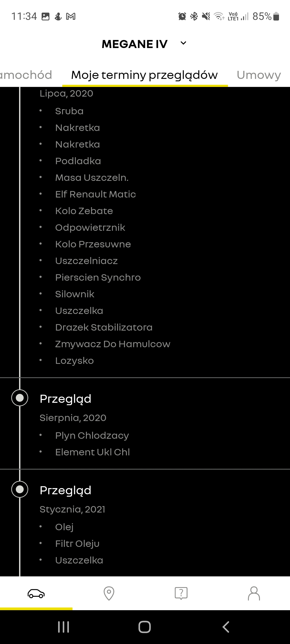The image size is (290, 644).
Task: Tap the MEGANE IV vehicle title
Action: click(x=135, y=44)
